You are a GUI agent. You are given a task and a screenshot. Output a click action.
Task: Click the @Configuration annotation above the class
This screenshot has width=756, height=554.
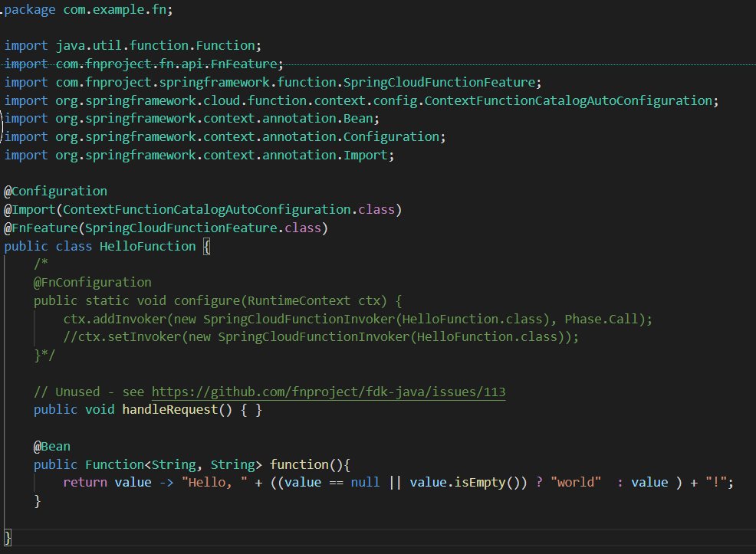pos(56,192)
